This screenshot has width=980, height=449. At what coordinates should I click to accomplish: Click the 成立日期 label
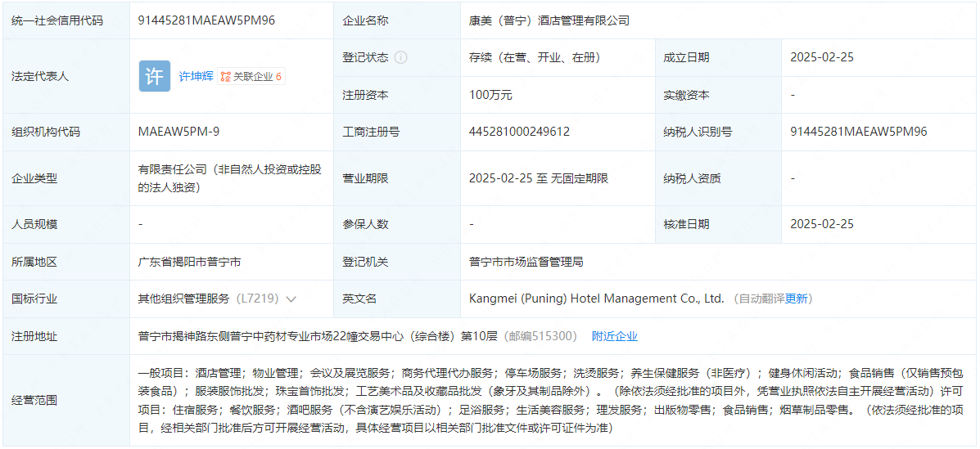[x=686, y=57]
